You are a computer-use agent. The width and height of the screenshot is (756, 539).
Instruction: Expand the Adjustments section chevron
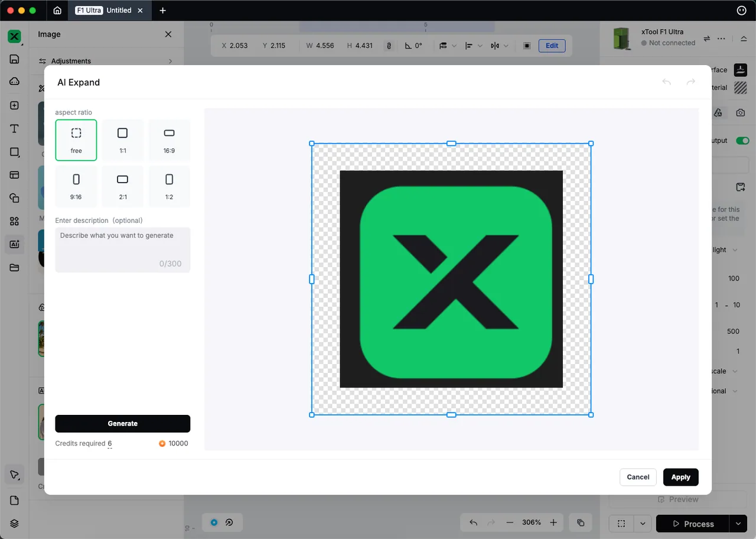170,61
